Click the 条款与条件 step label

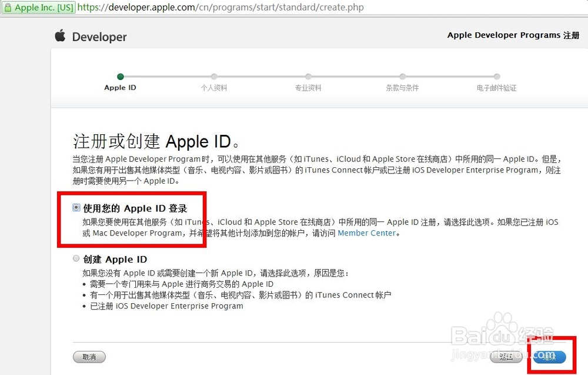point(402,87)
